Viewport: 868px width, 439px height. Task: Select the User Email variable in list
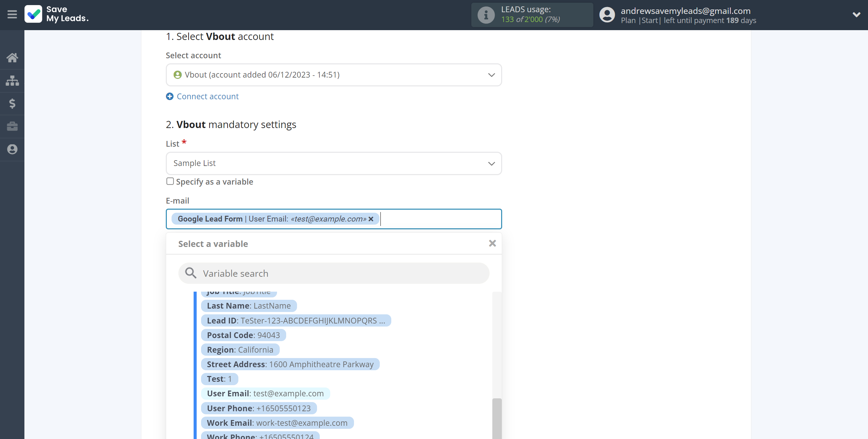[265, 393]
